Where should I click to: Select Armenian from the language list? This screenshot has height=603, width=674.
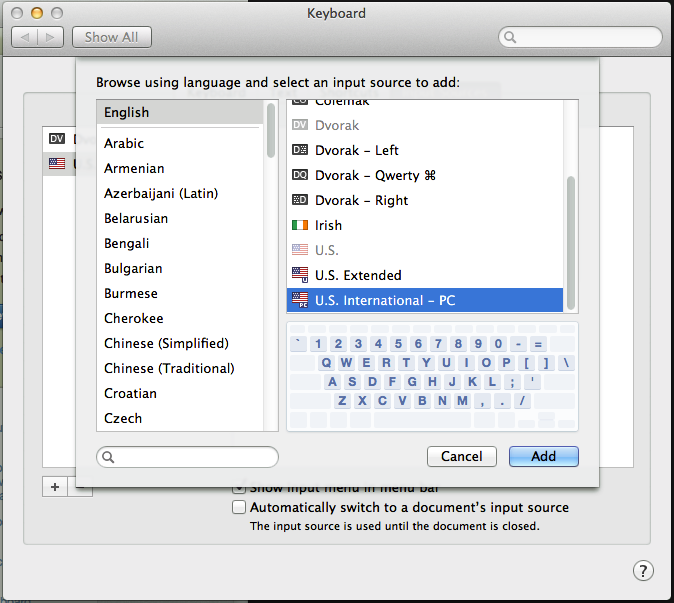134,168
